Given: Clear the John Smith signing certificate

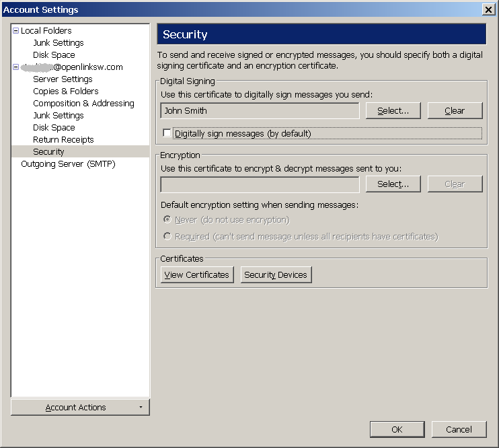Looking at the screenshot, I should point(455,110).
